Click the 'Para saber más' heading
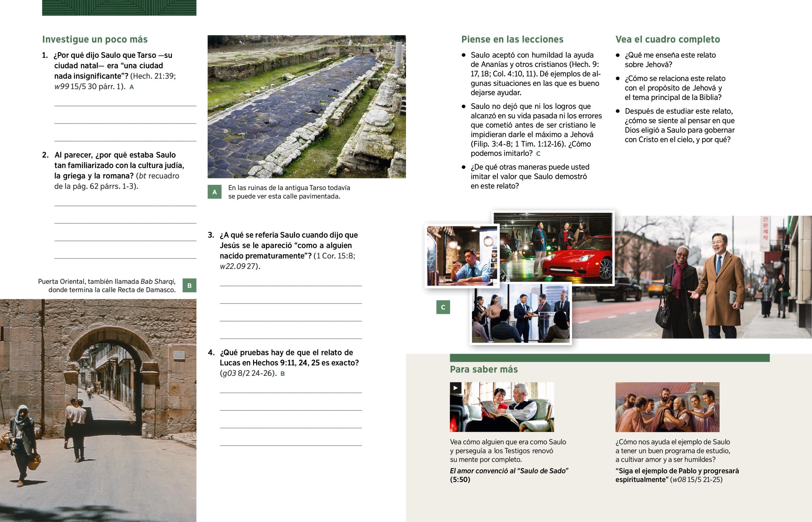The image size is (812, 522). [483, 369]
